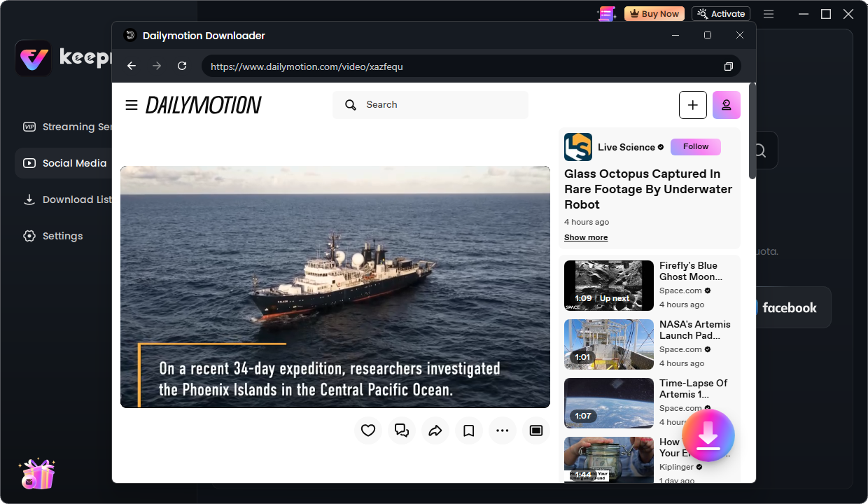
Task: Minimize the Dailymotion Downloader window
Action: pos(675,35)
